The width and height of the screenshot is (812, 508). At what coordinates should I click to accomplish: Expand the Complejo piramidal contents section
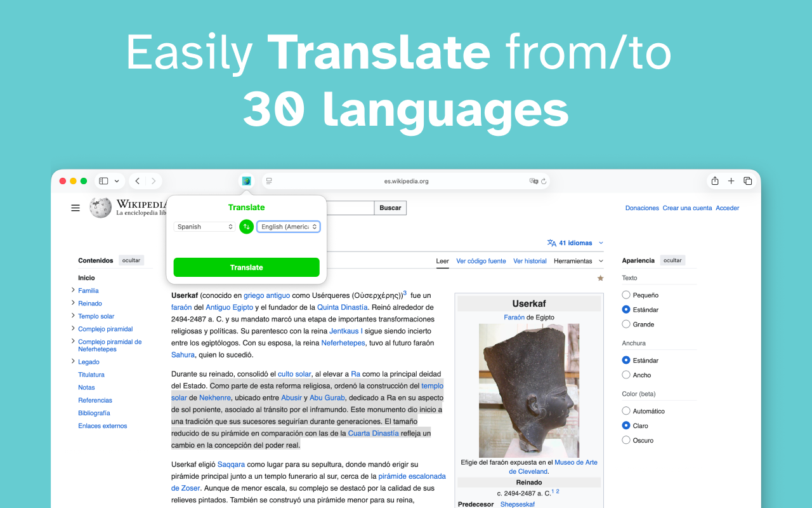click(x=73, y=328)
